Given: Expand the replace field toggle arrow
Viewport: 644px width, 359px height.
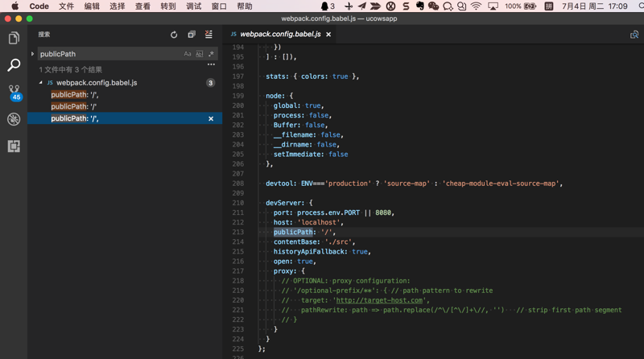Looking at the screenshot, I should point(33,54).
